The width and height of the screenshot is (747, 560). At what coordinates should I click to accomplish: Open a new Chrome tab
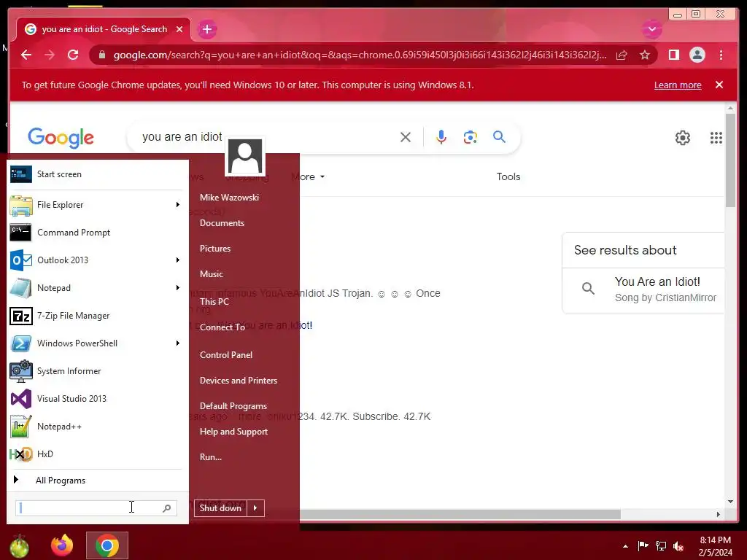click(206, 29)
